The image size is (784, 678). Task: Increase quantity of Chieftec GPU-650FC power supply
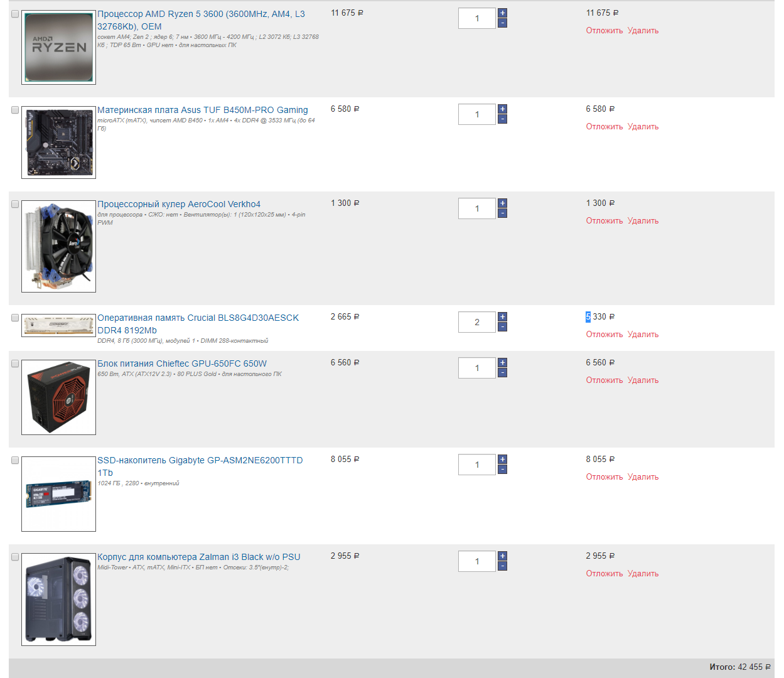pyautogui.click(x=502, y=363)
